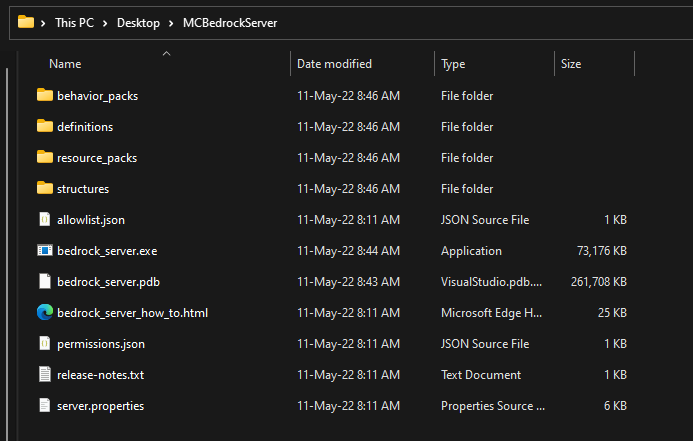Viewport: 693px width, 441px height.
Task: Sort by Name column header
Action: 65,64
